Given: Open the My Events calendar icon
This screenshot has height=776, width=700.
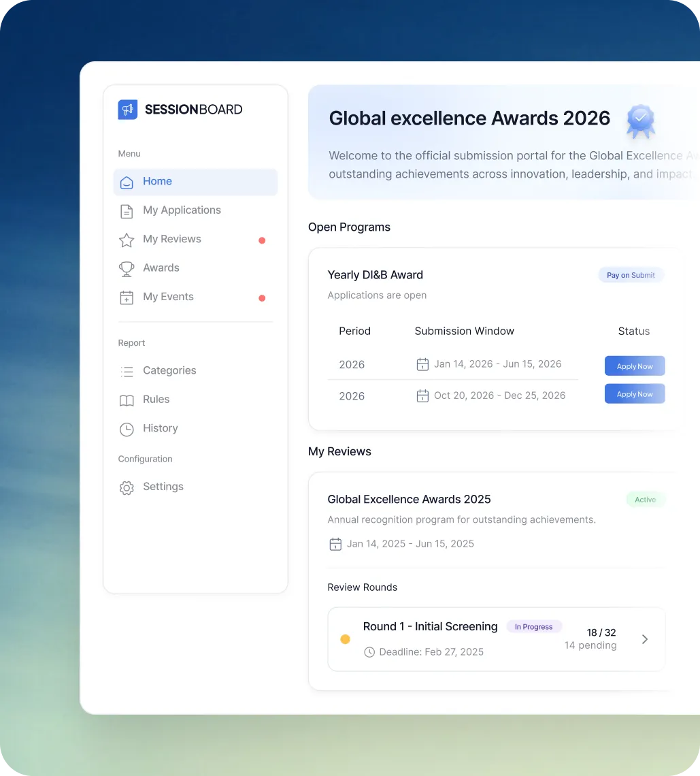Looking at the screenshot, I should [127, 297].
